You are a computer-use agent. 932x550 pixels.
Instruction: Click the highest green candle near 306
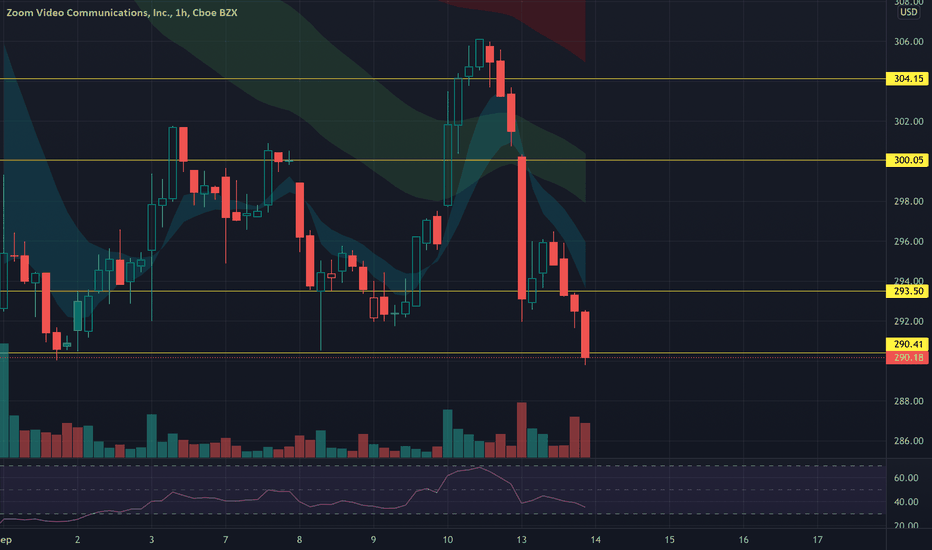[479, 53]
